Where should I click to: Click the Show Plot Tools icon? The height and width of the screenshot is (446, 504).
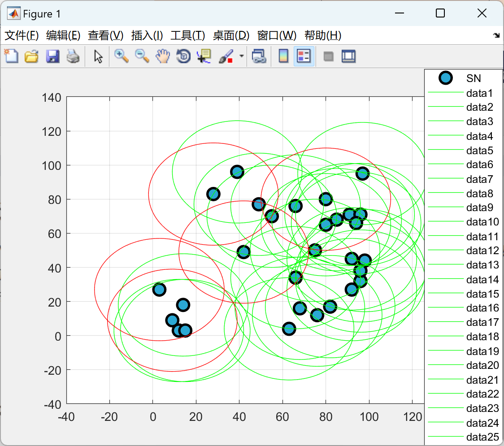click(x=348, y=56)
